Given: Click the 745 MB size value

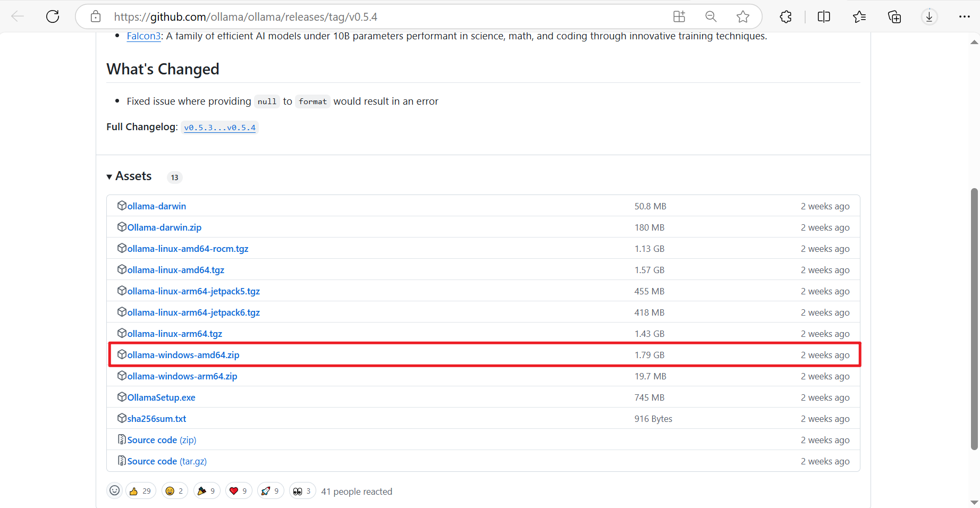Looking at the screenshot, I should tap(649, 397).
